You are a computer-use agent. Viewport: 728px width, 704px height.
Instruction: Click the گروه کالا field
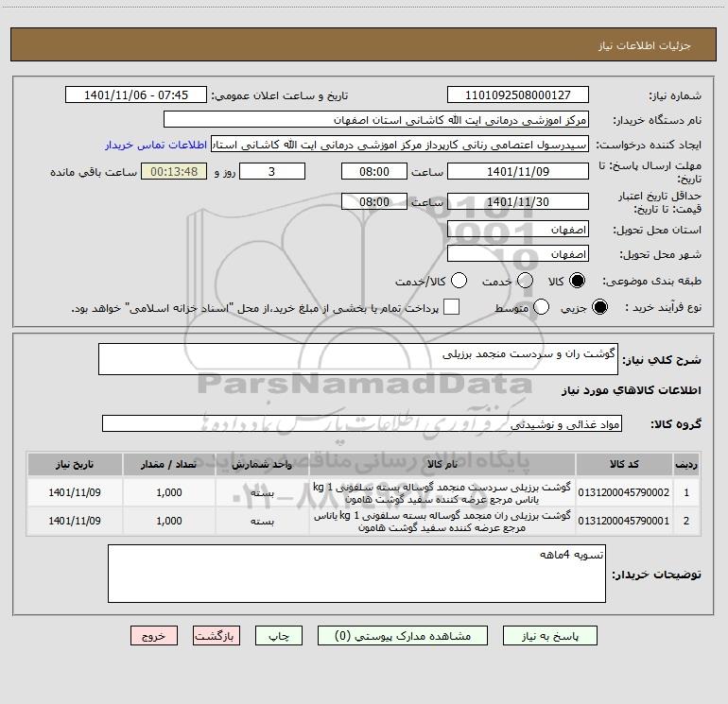(x=362, y=423)
